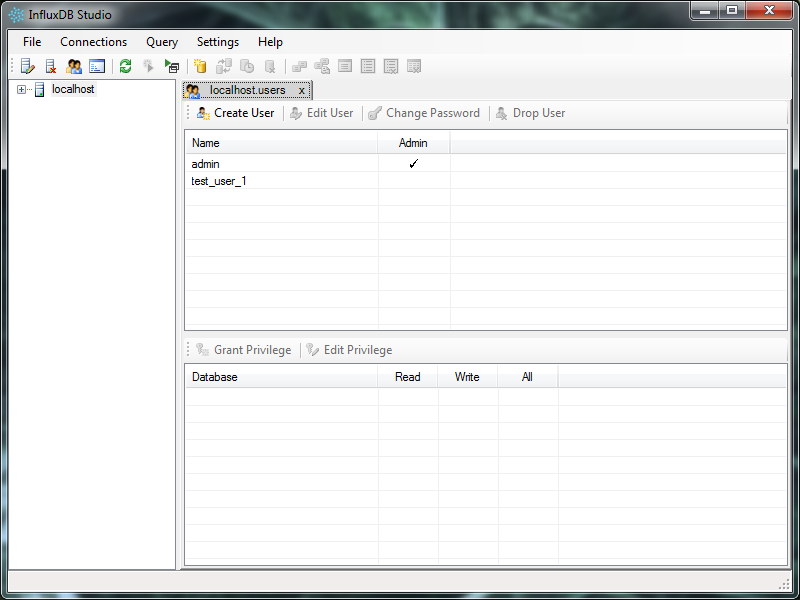Click the Edit User button
This screenshot has width=800, height=600.
click(321, 113)
